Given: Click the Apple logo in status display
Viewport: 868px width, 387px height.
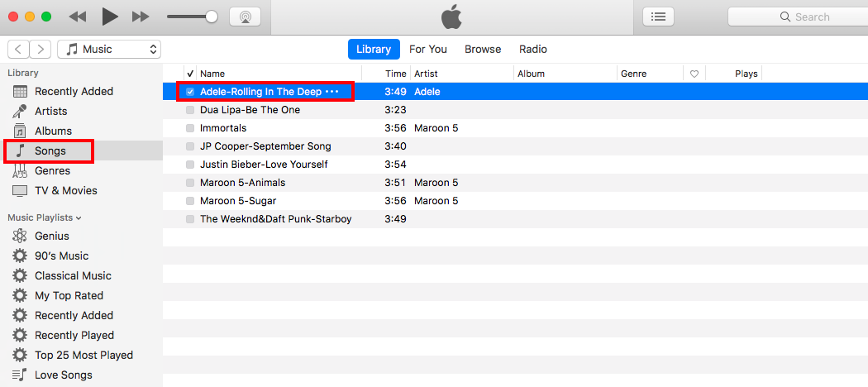Looking at the screenshot, I should [x=451, y=17].
